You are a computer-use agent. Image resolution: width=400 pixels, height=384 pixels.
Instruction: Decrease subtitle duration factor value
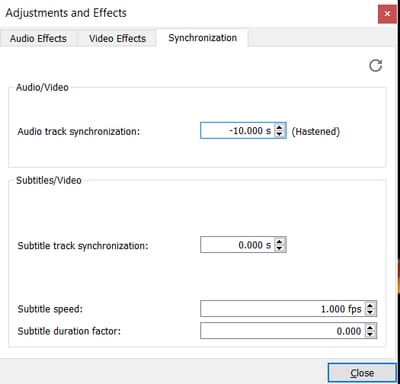[x=370, y=334]
